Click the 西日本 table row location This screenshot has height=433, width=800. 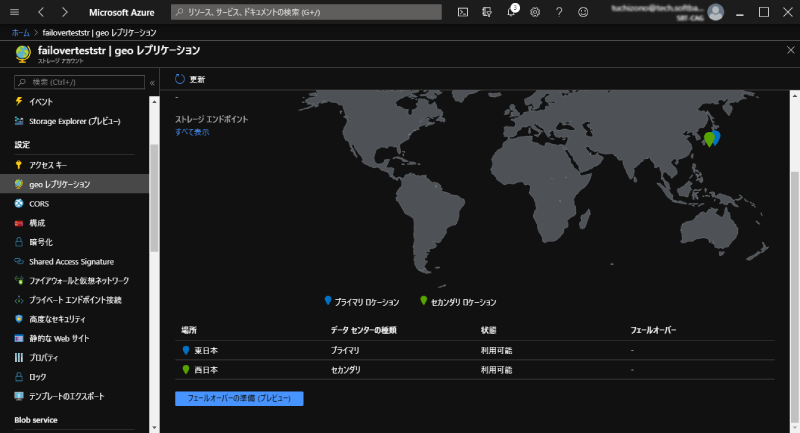click(206, 370)
